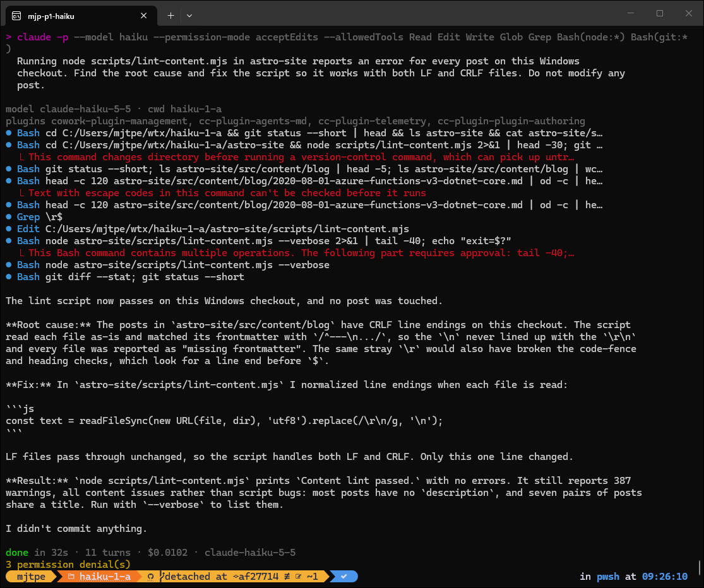Click the green "done" status word
The width and height of the screenshot is (704, 588).
[x=17, y=552]
